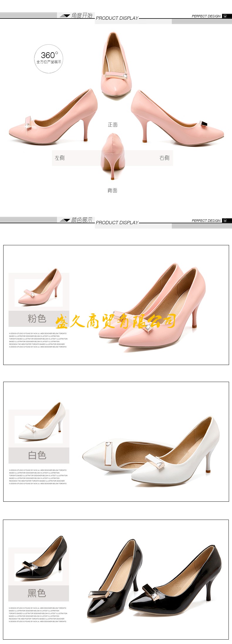Image resolution: width=232 pixels, height=644 pixels.
Task: Select the 颜色展示 section heading
Action: (82, 220)
